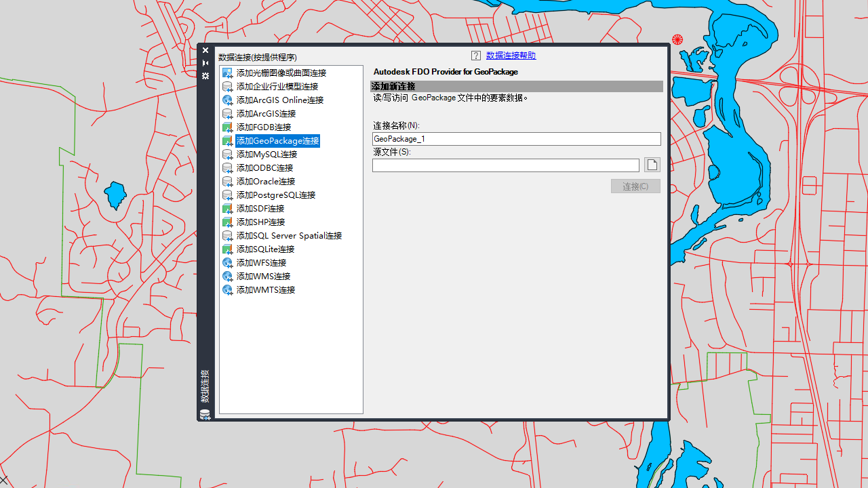Click the 连接名称 field containing GeoPackage_1

(x=516, y=138)
